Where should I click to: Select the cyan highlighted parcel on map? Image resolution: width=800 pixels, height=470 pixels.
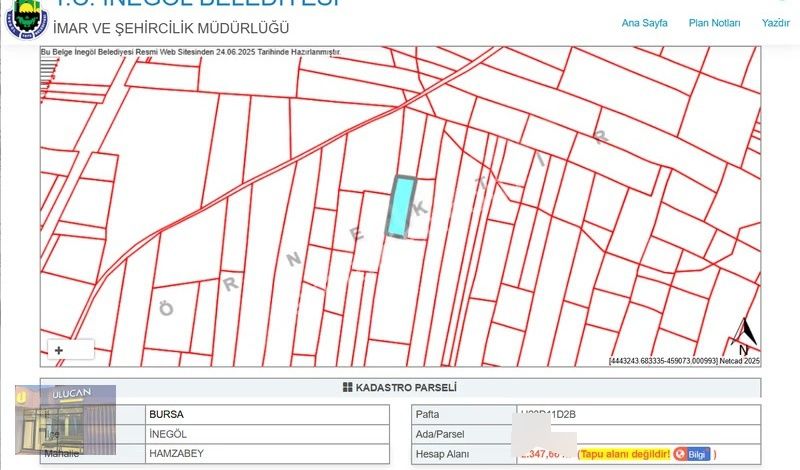pyautogui.click(x=402, y=207)
